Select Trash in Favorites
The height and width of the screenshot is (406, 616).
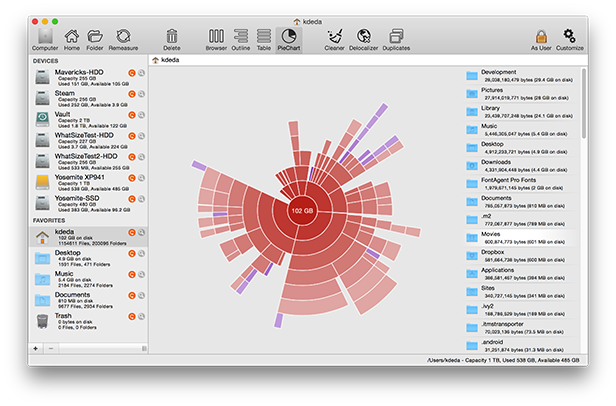[88, 321]
